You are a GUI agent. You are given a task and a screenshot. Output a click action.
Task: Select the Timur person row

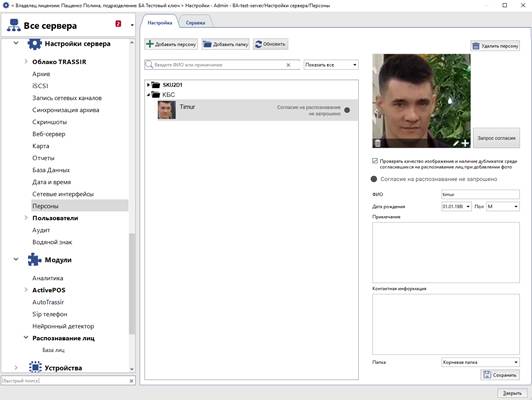[x=251, y=110]
